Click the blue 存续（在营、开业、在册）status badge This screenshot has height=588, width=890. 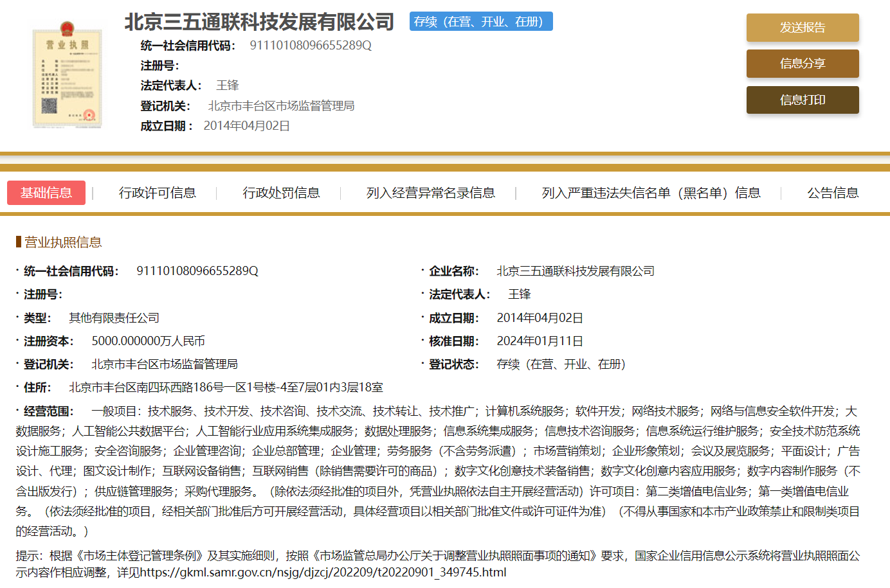coord(481,22)
